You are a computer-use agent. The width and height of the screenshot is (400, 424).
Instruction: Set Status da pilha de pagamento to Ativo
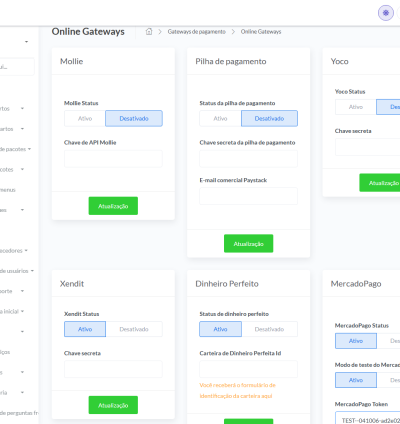point(220,118)
